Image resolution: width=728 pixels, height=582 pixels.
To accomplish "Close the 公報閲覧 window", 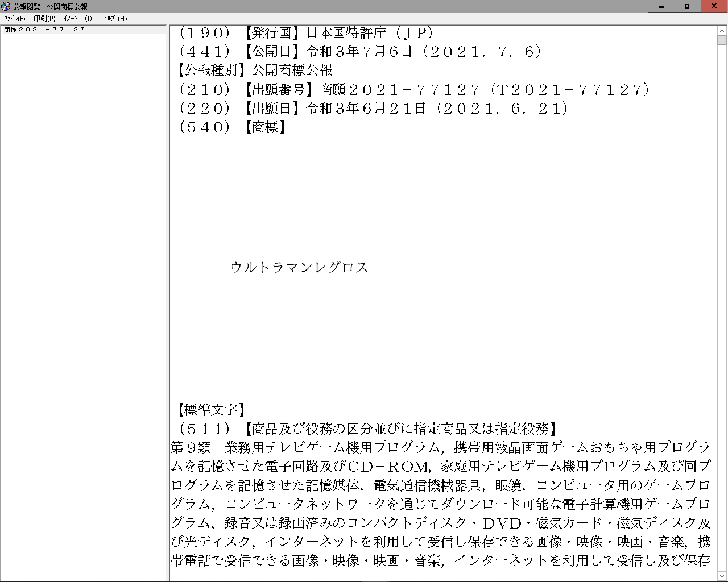I will tap(714, 6).
